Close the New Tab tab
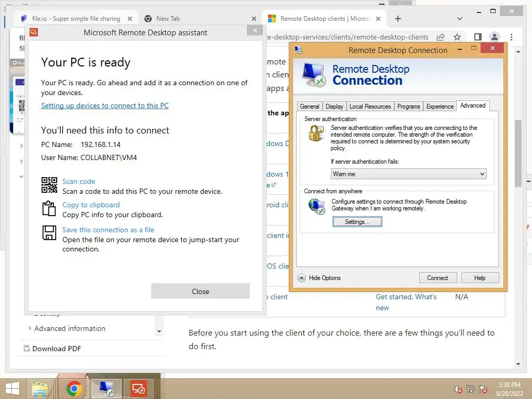This screenshot has height=399, width=532. tap(254, 19)
